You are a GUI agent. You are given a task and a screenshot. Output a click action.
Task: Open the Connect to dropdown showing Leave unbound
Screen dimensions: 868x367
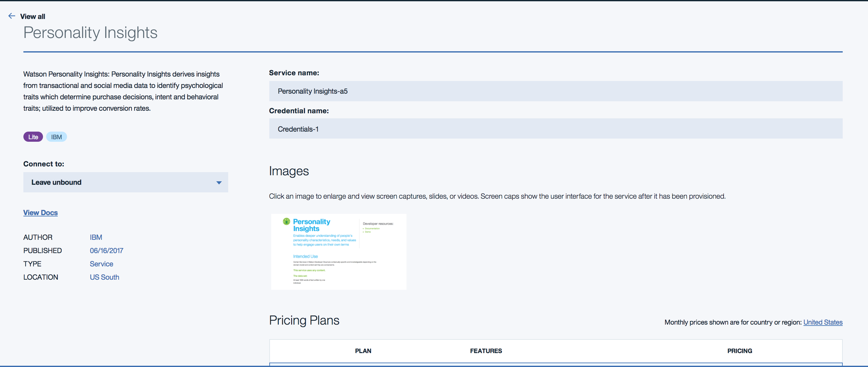[x=126, y=183]
